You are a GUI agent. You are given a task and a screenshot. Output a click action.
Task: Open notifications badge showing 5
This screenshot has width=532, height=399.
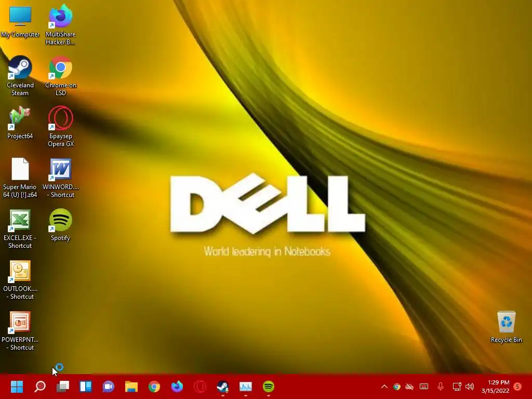click(517, 387)
